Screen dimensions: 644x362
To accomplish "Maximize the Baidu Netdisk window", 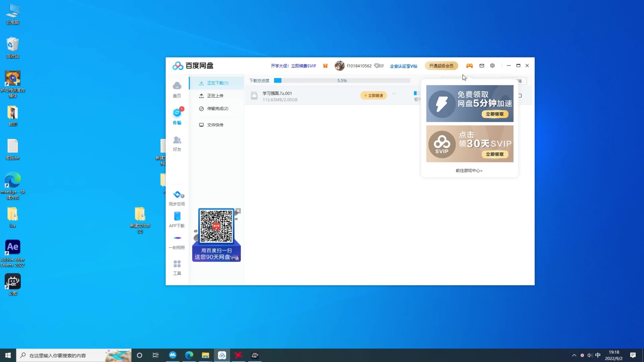I will point(518,66).
